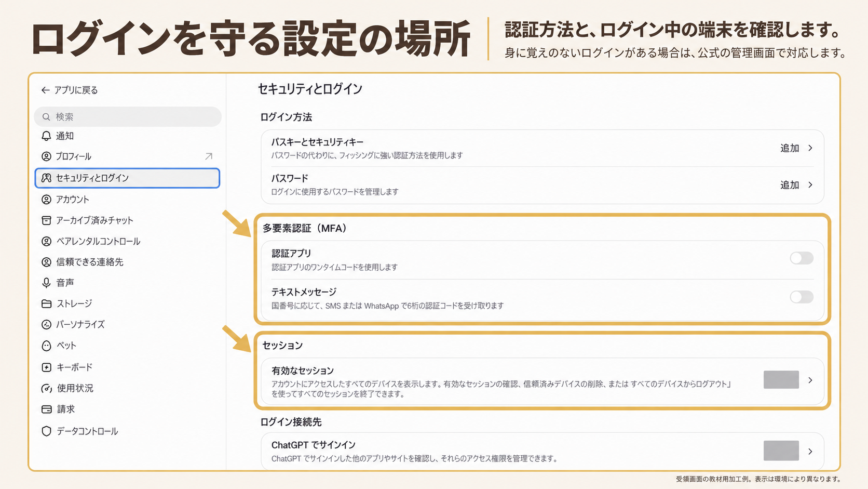Click the magnifier icon in the search box
This screenshot has height=489, width=868.
click(46, 117)
